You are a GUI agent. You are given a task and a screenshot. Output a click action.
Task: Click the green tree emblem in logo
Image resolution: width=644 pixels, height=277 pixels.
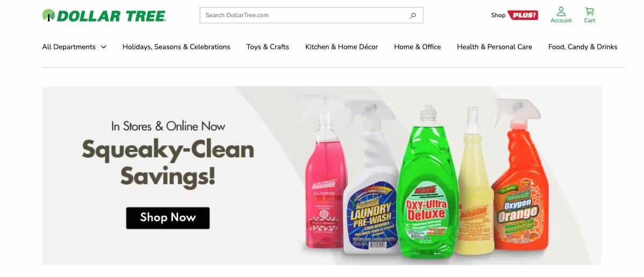[49, 16]
